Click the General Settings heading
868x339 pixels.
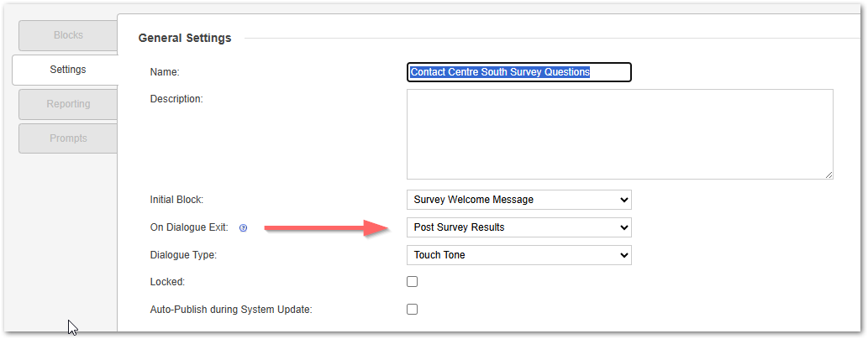tap(185, 38)
